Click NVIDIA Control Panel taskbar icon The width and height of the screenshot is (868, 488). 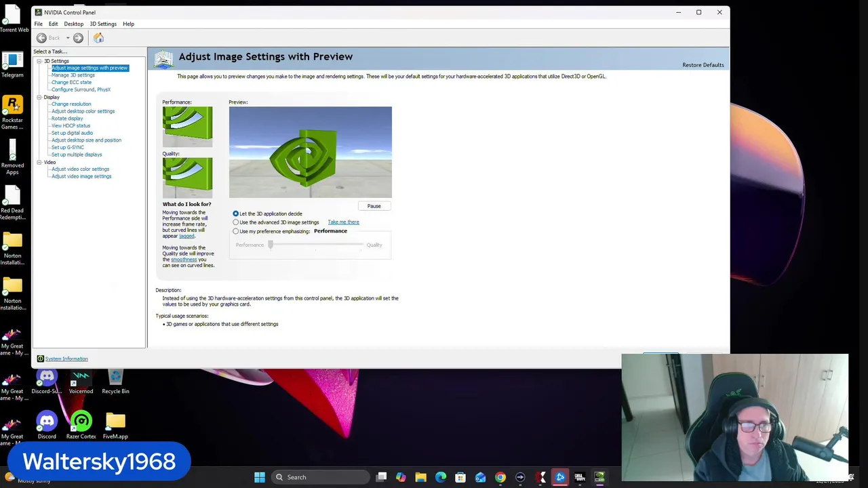coord(599,477)
